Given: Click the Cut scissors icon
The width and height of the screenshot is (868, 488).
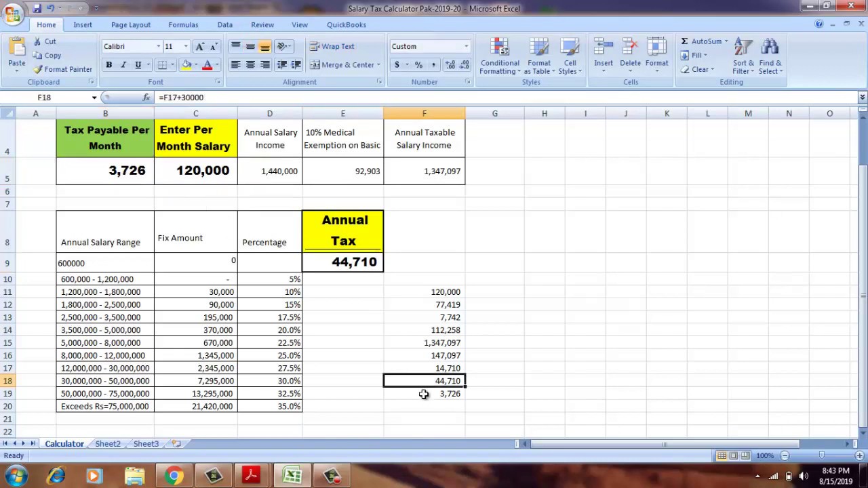Looking at the screenshot, I should pyautogui.click(x=37, y=41).
